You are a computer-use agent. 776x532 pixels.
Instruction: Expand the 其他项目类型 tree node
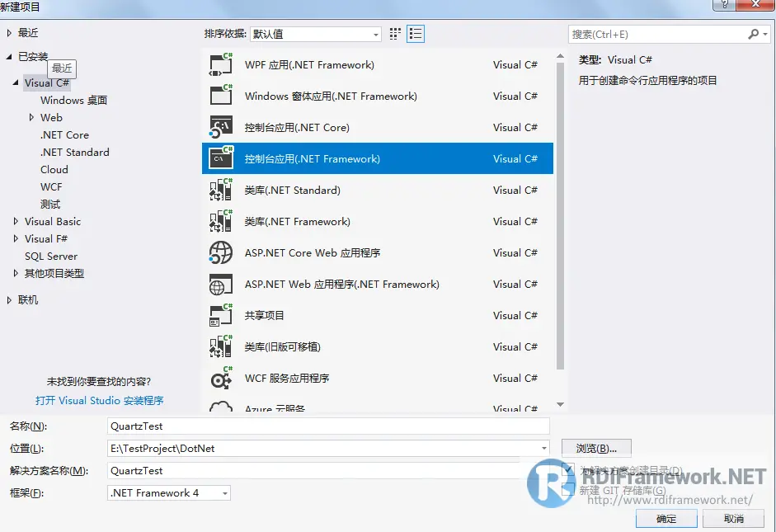[16, 273]
